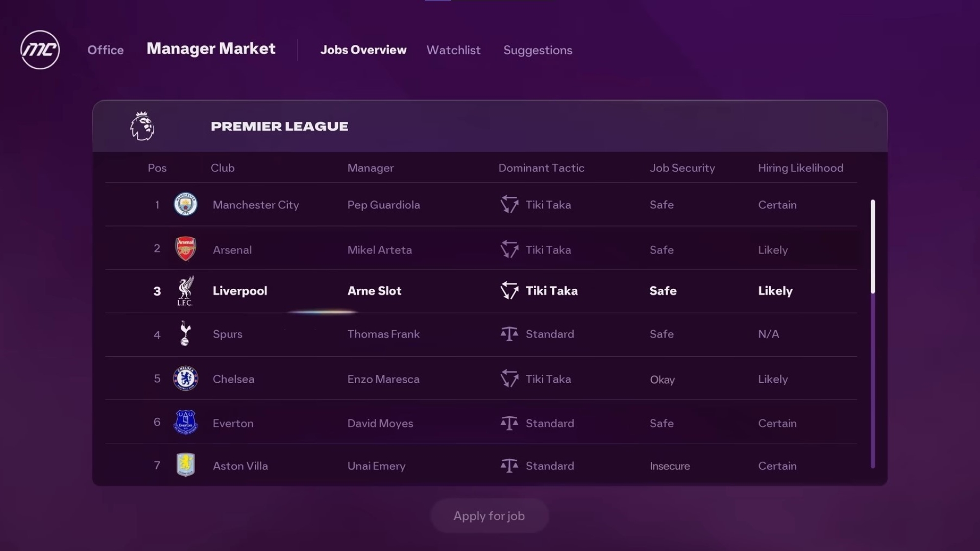980x551 pixels.
Task: Open the Manager Market section
Action: 211,48
